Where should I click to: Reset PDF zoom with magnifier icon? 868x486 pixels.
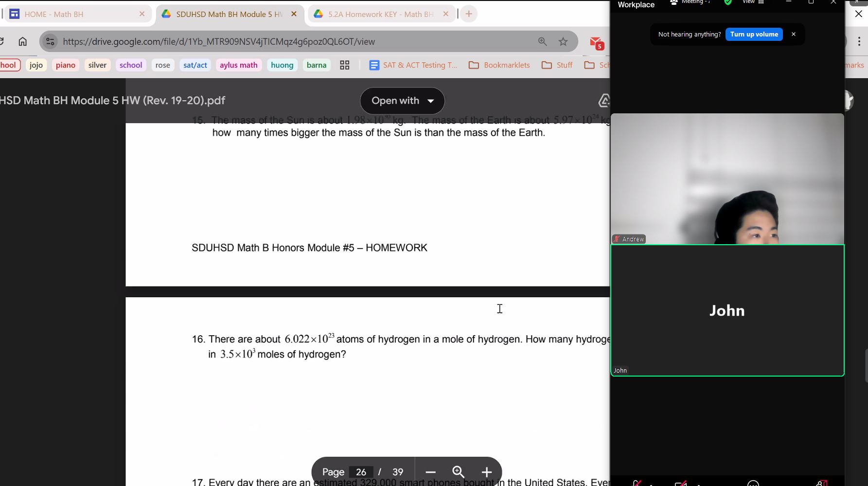458,472
